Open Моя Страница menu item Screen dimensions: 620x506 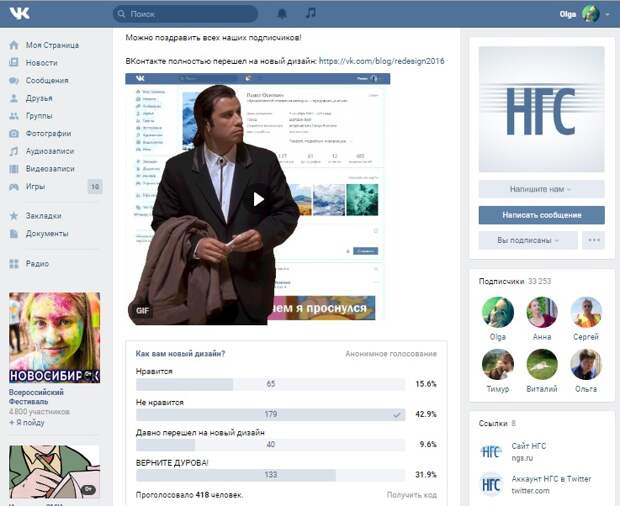(52, 45)
